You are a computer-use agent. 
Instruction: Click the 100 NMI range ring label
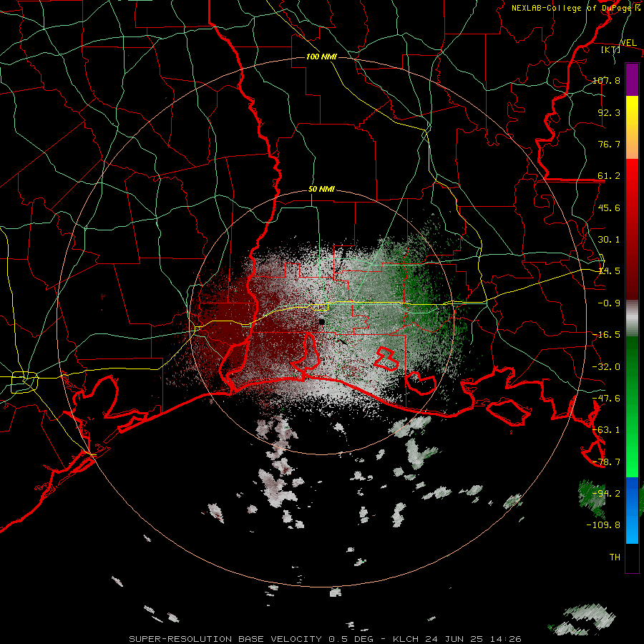click(321, 57)
